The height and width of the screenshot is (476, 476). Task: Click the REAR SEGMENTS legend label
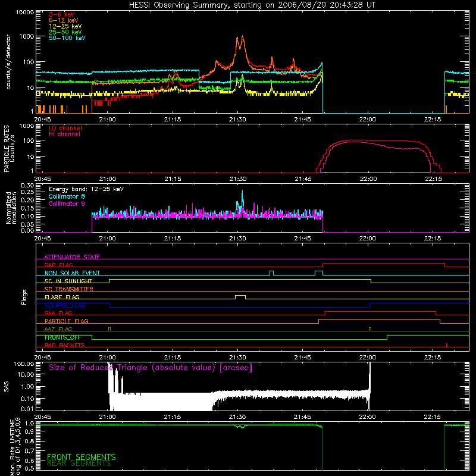point(79,464)
